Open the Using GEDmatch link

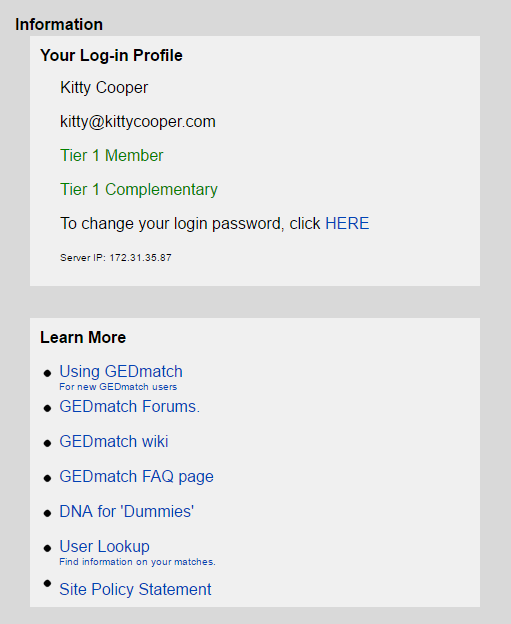[x=121, y=371]
